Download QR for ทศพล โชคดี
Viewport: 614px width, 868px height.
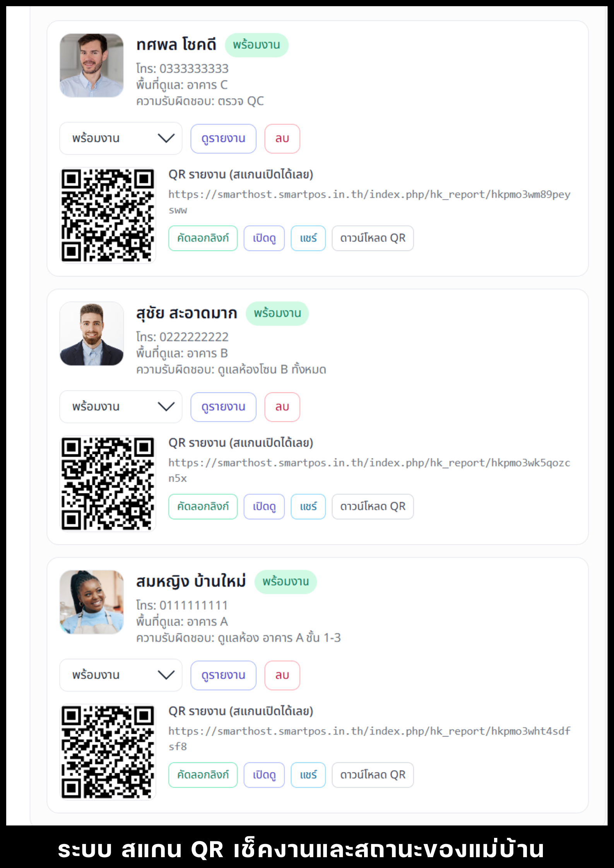click(373, 238)
